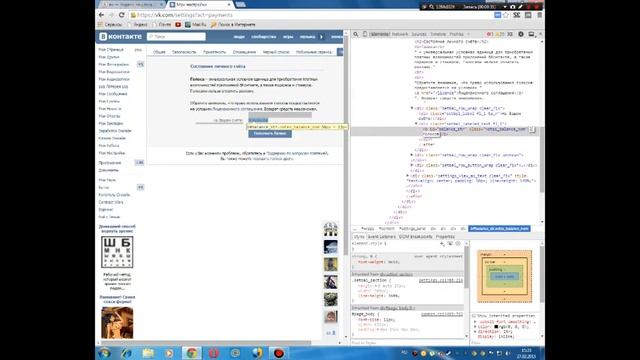
Task: Click the VKontakte logo
Action: tap(120, 37)
